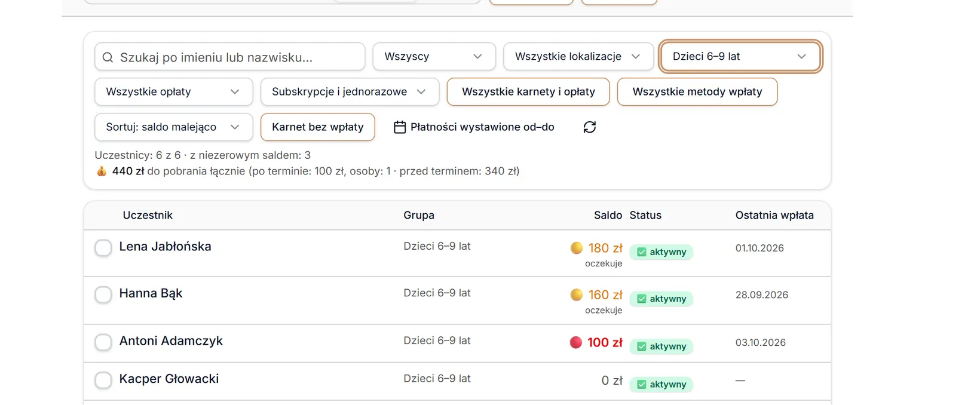Sort by the Saldo column header
980x405 pixels.
tap(608, 215)
